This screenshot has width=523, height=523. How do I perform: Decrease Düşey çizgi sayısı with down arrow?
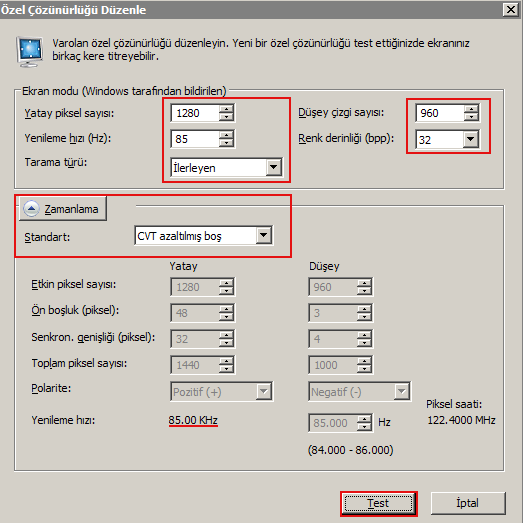tap(471, 116)
